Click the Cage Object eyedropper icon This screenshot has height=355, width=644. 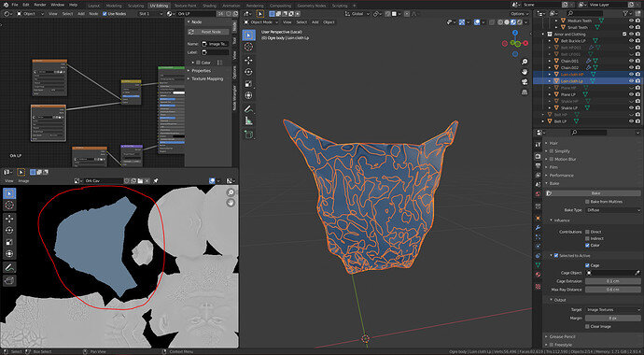(x=637, y=273)
